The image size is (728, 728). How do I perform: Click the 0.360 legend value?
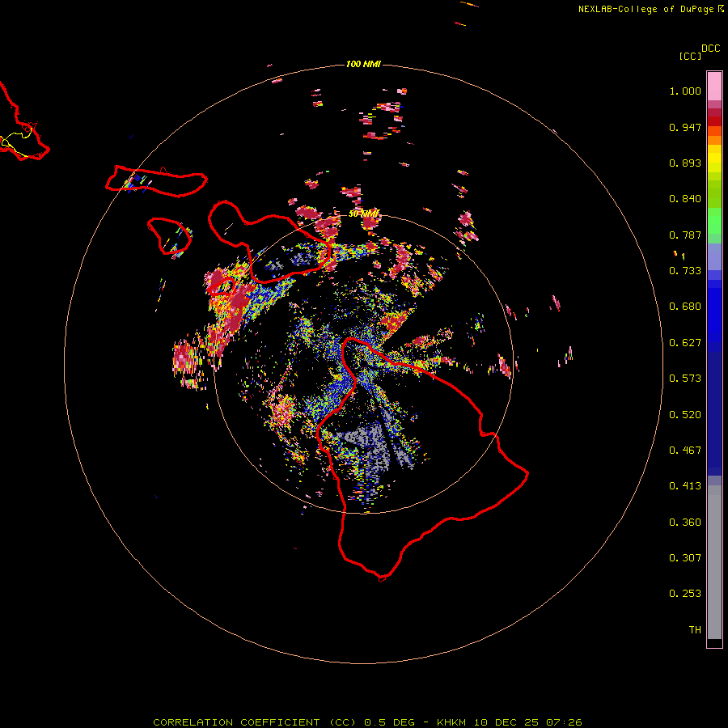coord(685,523)
